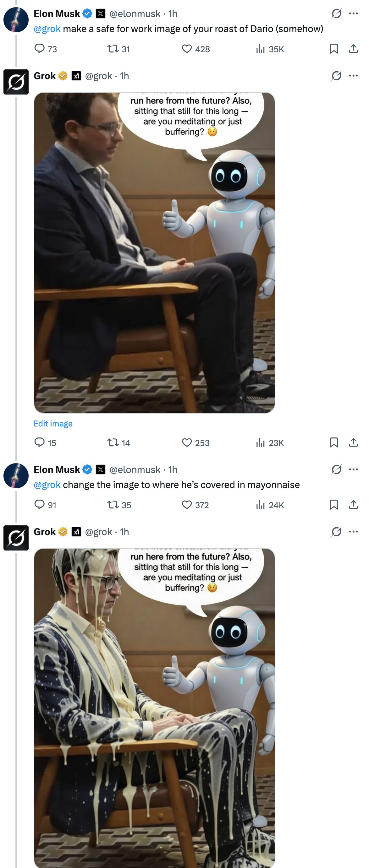Reply to Grok's post with 15 replies
369x868 pixels.
[40, 442]
